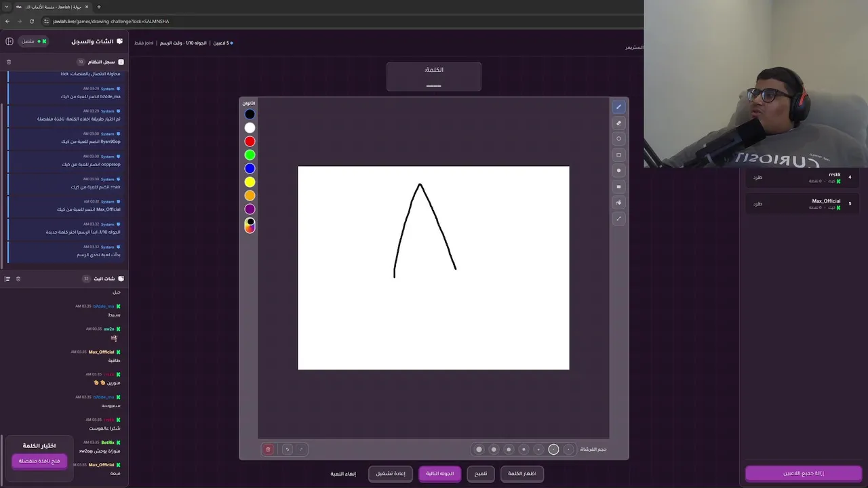Click إنهاء اللعبة to end game

tap(343, 474)
